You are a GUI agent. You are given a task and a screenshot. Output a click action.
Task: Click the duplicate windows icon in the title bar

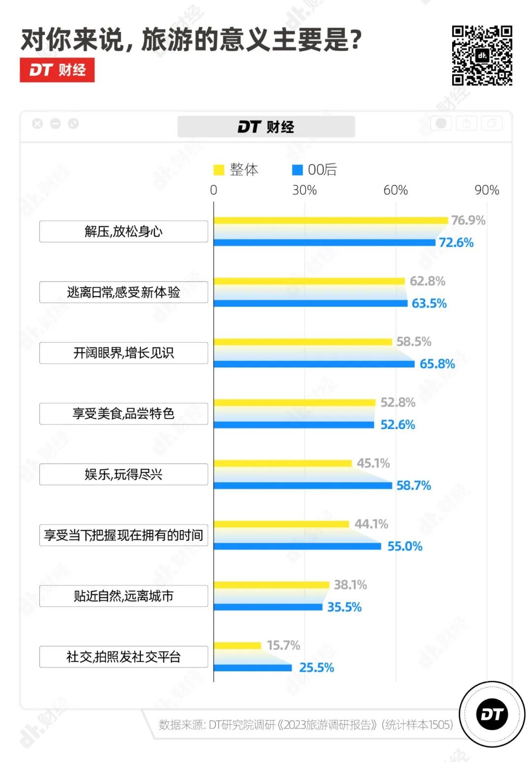(x=491, y=123)
